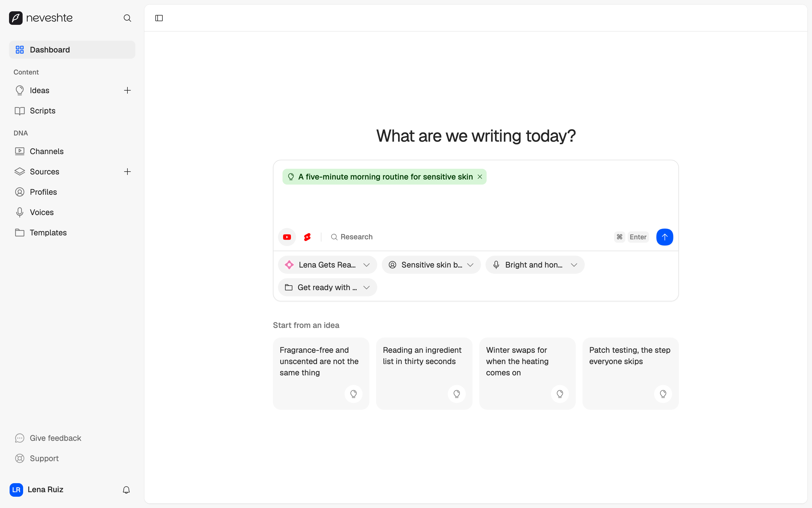Viewport: 812px width, 508px height.
Task: Toggle the sidebar panel icon
Action: tap(159, 18)
